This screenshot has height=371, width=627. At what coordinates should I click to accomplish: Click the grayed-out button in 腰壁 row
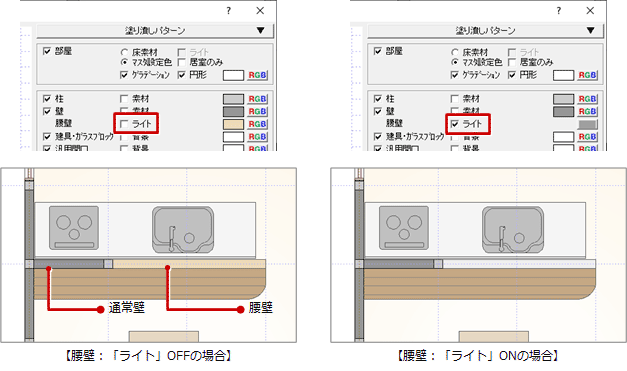tap(587, 124)
